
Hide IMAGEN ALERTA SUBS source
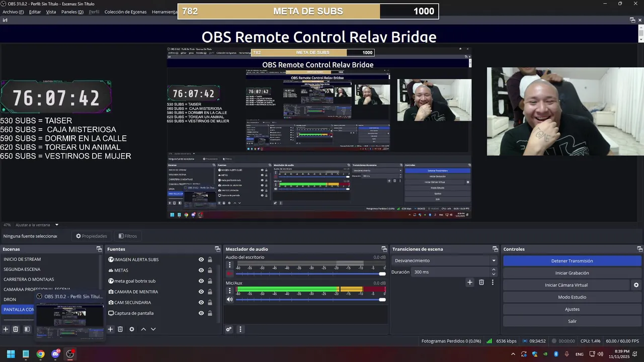pos(201,259)
